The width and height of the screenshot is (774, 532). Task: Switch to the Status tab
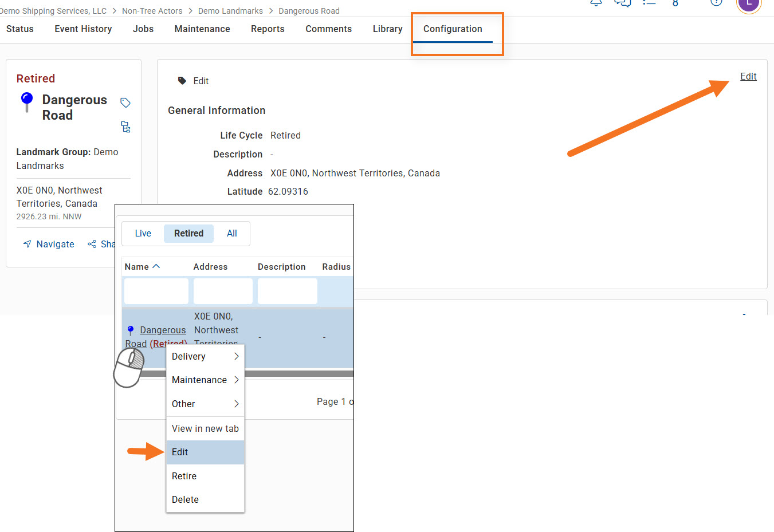tap(20, 29)
